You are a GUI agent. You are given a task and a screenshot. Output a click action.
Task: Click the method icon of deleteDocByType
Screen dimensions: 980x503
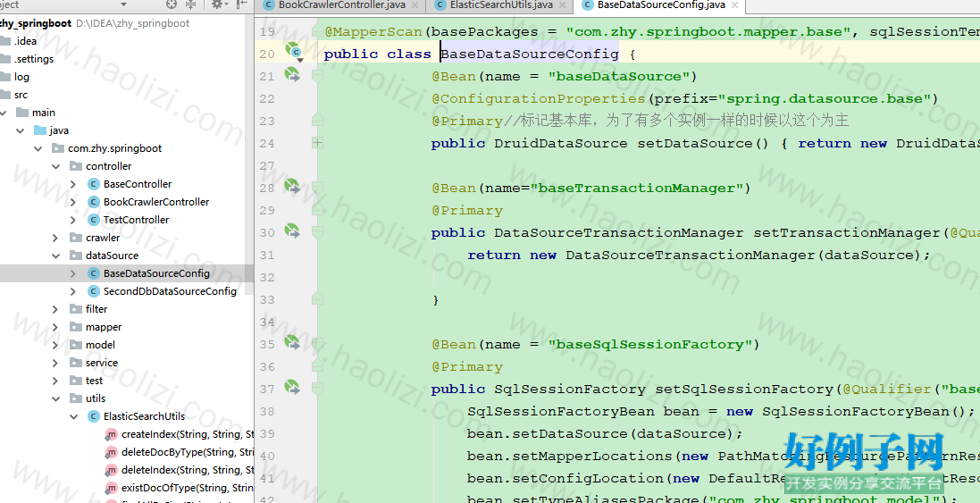coord(112,452)
